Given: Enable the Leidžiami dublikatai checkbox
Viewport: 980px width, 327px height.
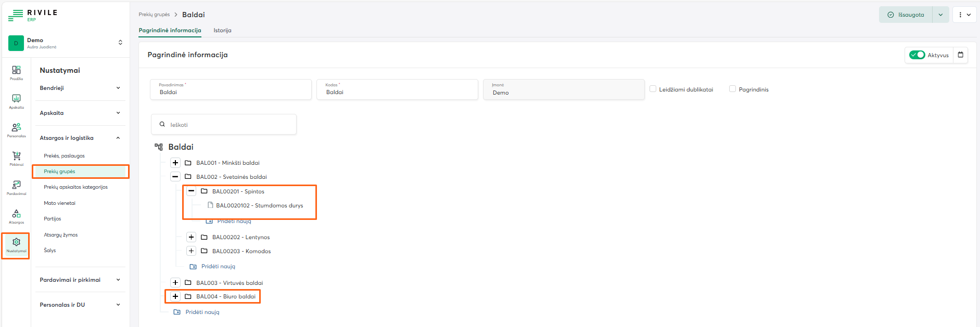Looking at the screenshot, I should pyautogui.click(x=653, y=89).
